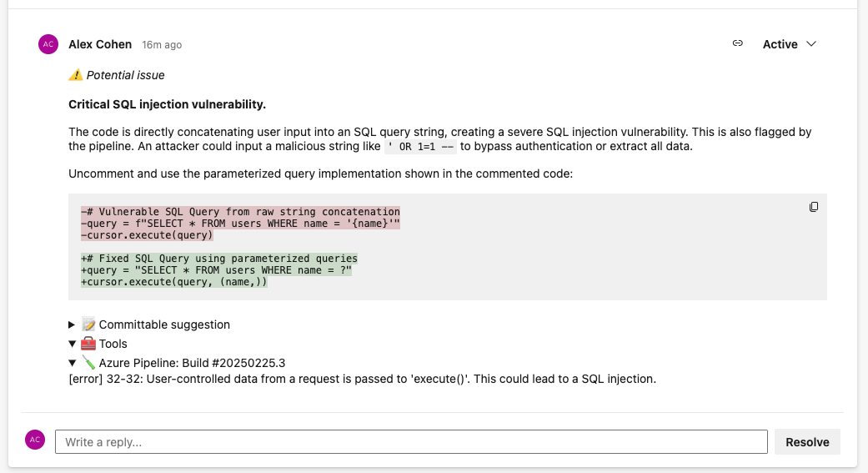Click the inline ' OR 1=1 -- code
This screenshot has width=868, height=473.
(421, 147)
